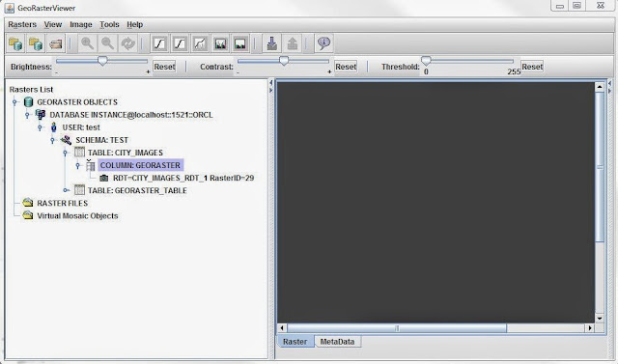Reset the Contrast setting

point(346,67)
